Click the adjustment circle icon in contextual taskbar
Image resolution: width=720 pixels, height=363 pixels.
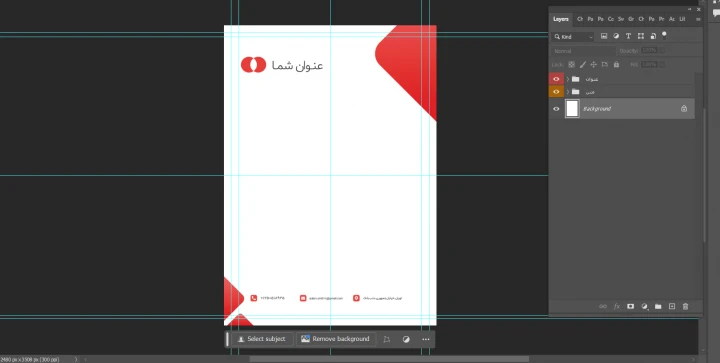coord(406,340)
